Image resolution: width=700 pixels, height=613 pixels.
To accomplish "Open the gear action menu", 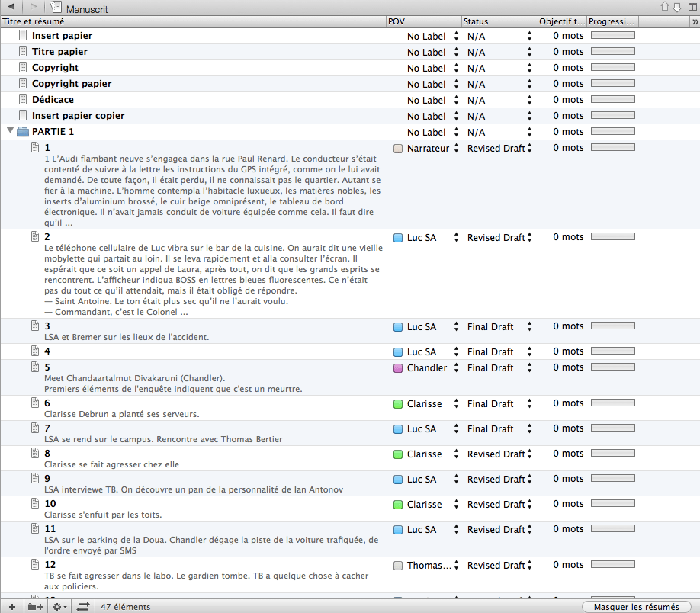I will [58, 607].
